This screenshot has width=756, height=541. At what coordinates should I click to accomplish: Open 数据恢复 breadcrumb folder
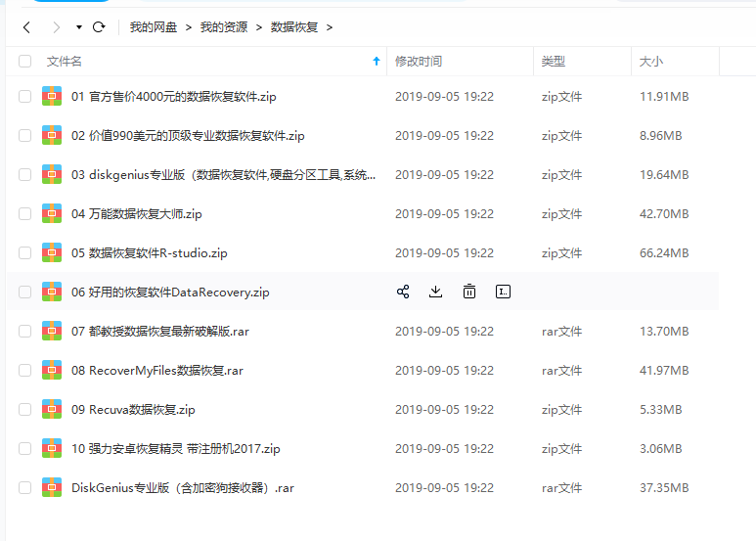tap(294, 27)
